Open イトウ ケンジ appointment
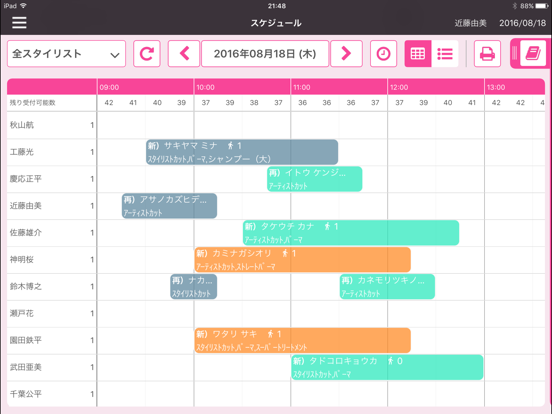The width and height of the screenshot is (552, 414). [x=314, y=179]
